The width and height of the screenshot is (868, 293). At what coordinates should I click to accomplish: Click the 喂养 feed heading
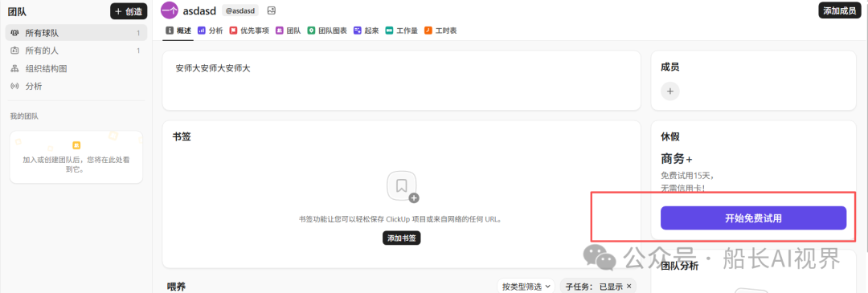(177, 287)
